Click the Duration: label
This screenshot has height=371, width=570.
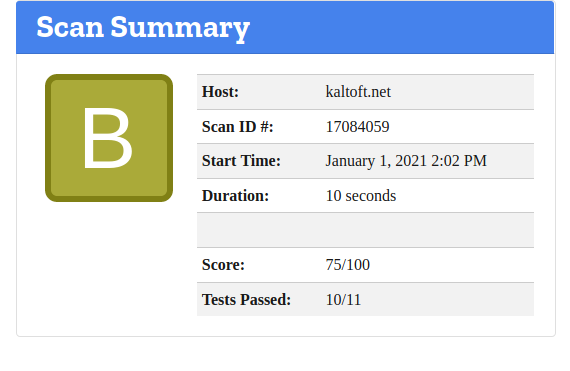click(235, 196)
